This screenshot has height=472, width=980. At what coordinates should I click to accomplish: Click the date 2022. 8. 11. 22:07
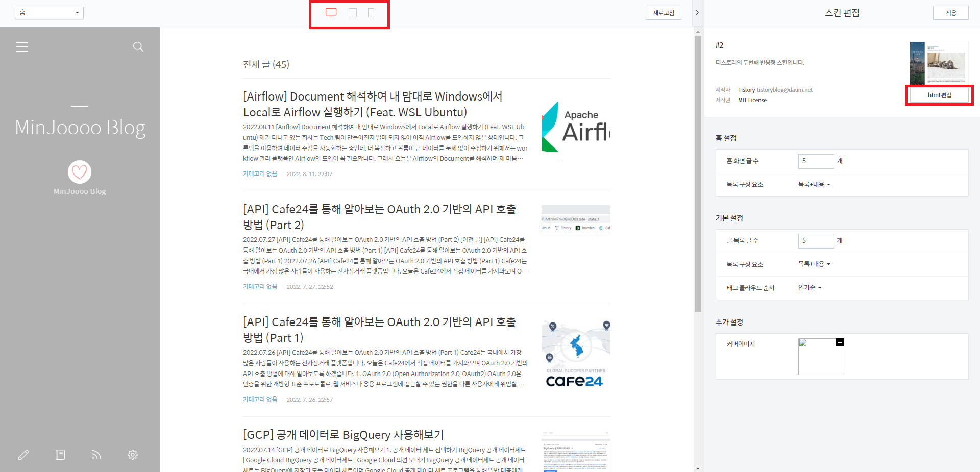[309, 174]
